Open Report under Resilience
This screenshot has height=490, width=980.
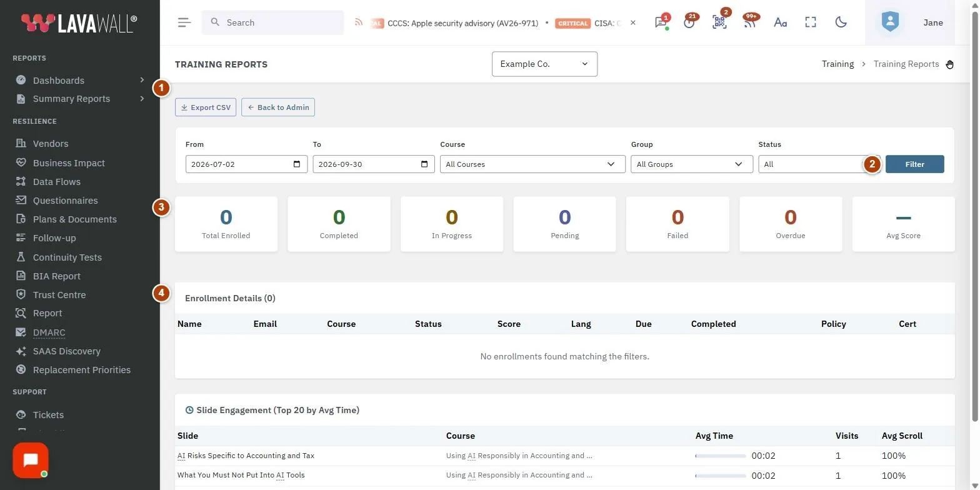(x=47, y=313)
